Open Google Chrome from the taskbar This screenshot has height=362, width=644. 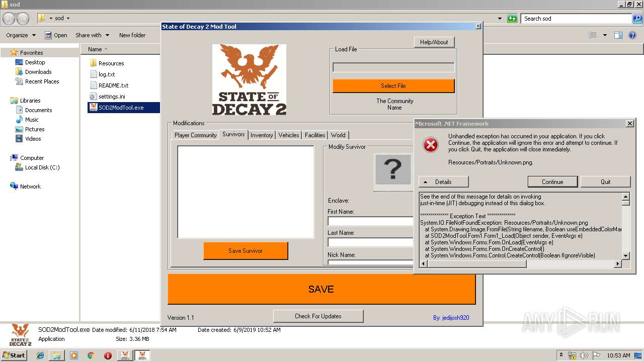[x=91, y=355]
